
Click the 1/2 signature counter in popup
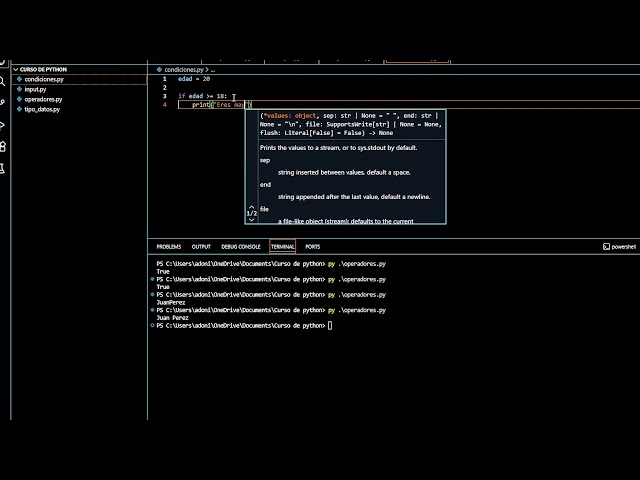[251, 213]
